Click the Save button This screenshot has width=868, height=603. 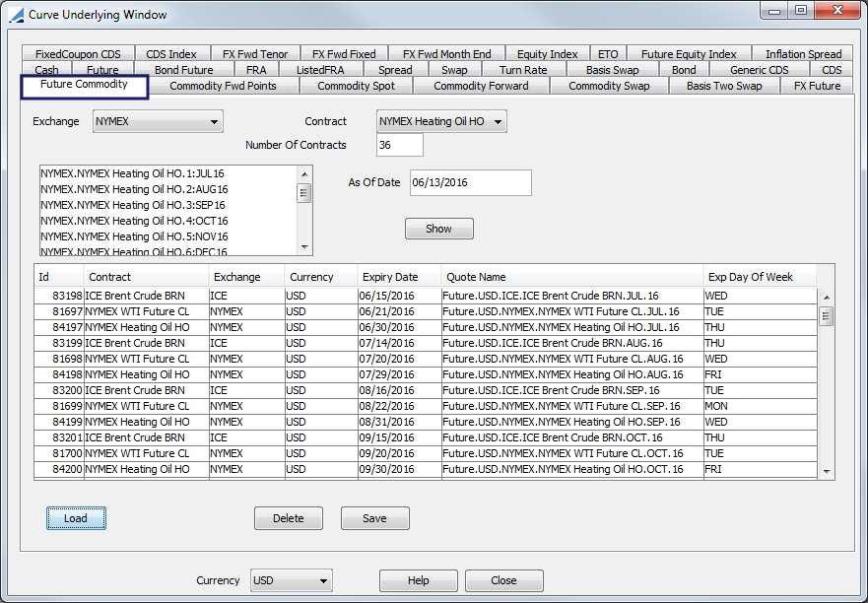pyautogui.click(x=374, y=518)
